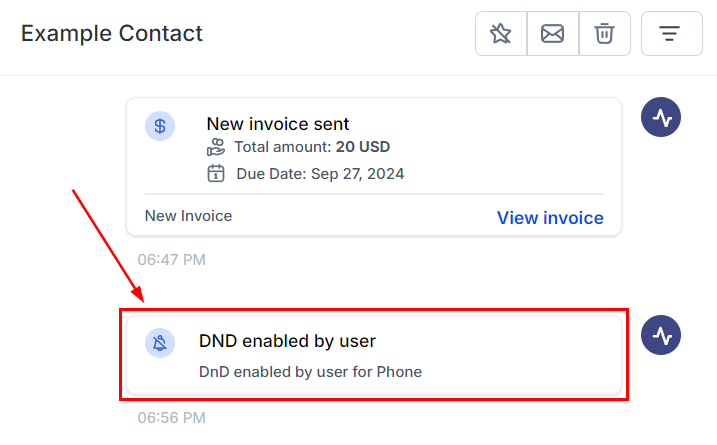
Task: Delete conversation with trash icon
Action: pyautogui.click(x=604, y=34)
